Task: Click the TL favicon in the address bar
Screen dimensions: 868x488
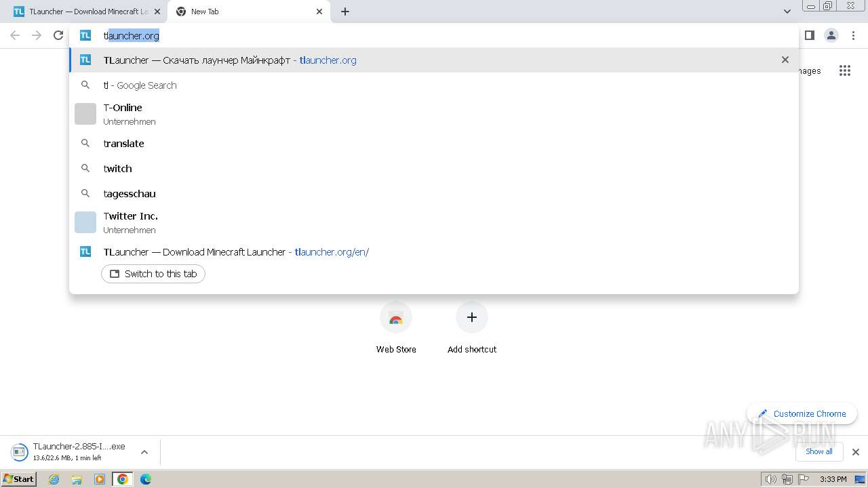Action: tap(85, 35)
